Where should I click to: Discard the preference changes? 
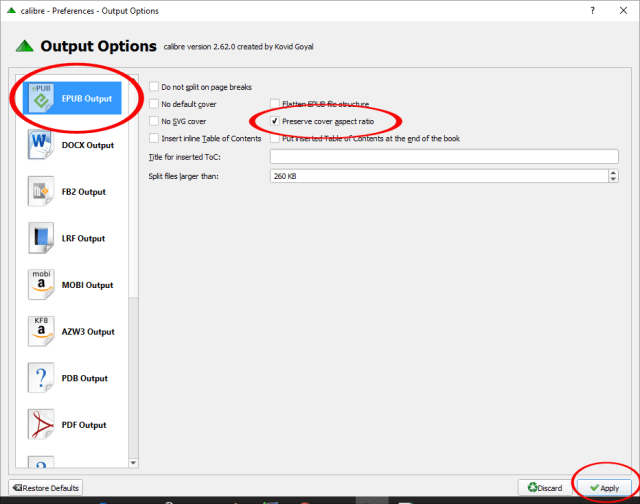pyautogui.click(x=545, y=488)
